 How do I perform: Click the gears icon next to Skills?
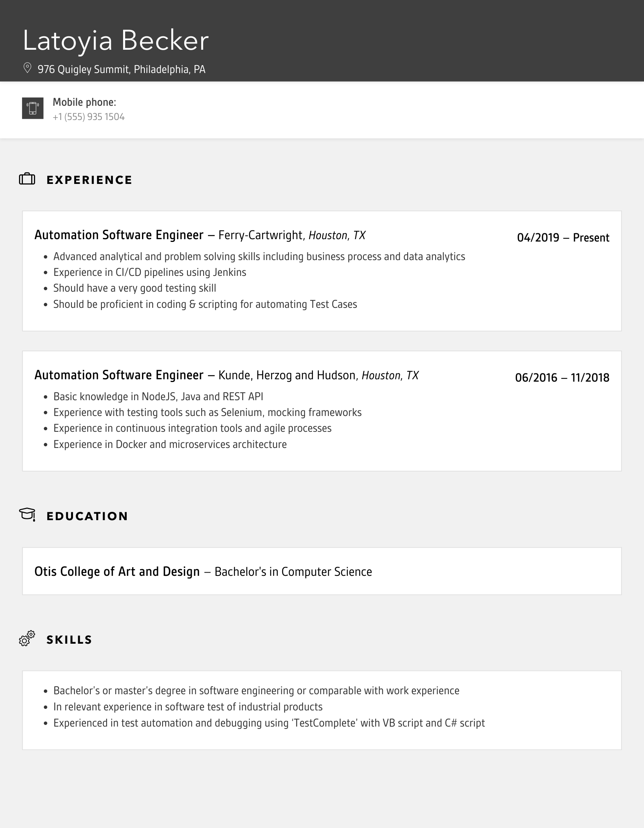27,638
